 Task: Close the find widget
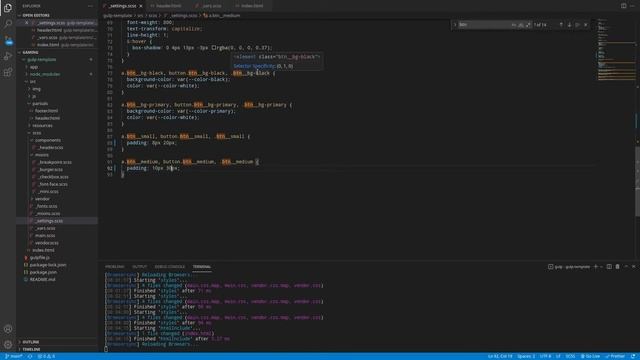click(586, 24)
